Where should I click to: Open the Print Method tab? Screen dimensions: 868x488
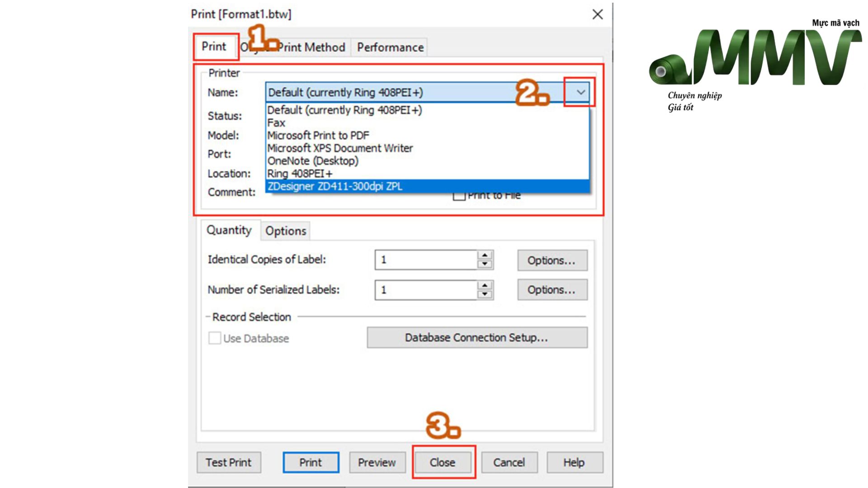pyautogui.click(x=311, y=47)
